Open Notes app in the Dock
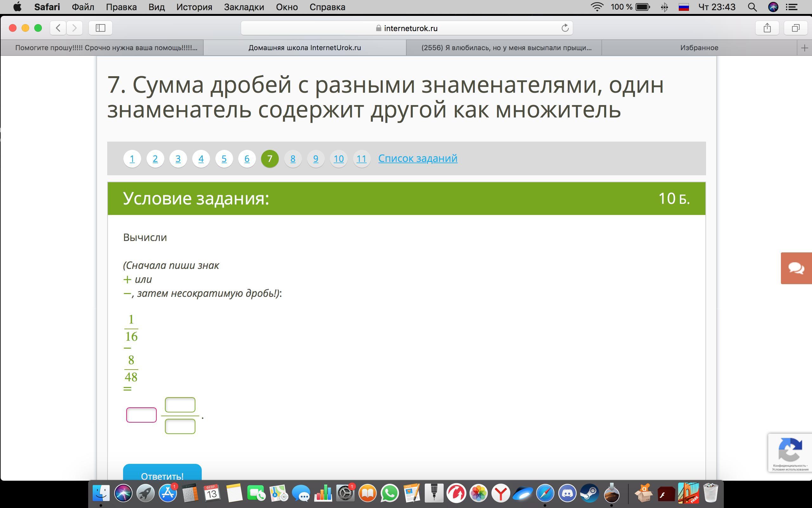The height and width of the screenshot is (508, 812). (x=234, y=493)
